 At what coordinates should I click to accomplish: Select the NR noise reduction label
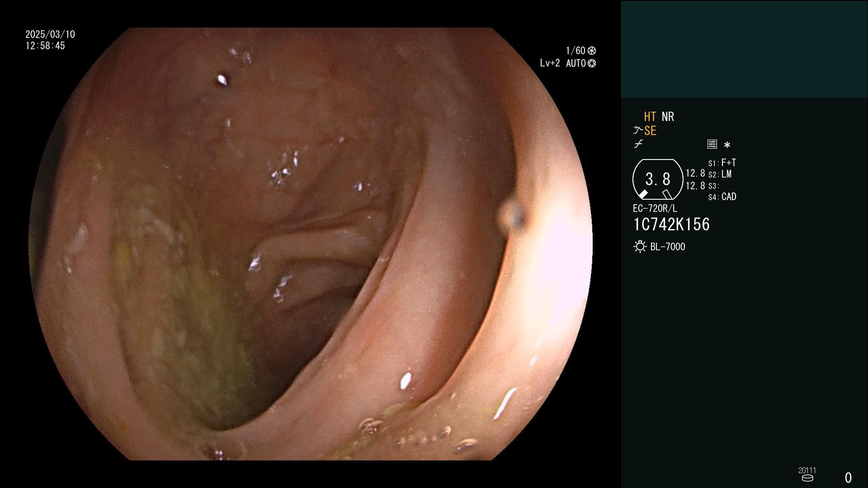[x=668, y=117]
